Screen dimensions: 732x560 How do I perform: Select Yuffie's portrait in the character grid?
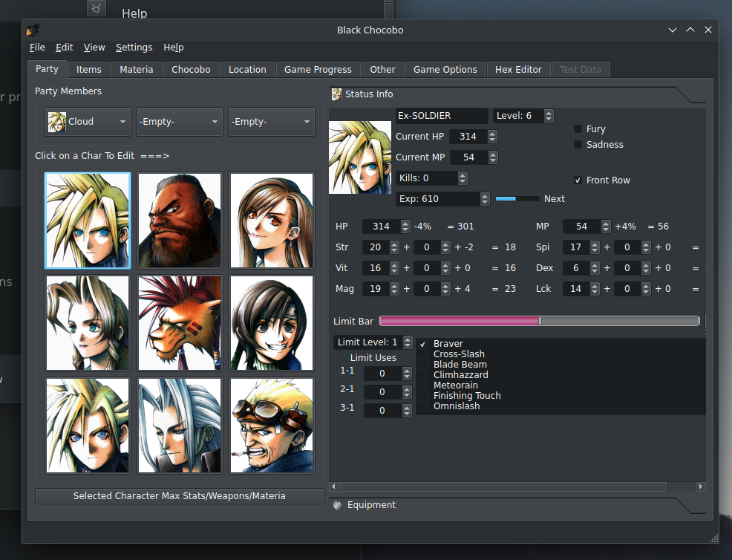tap(272, 323)
